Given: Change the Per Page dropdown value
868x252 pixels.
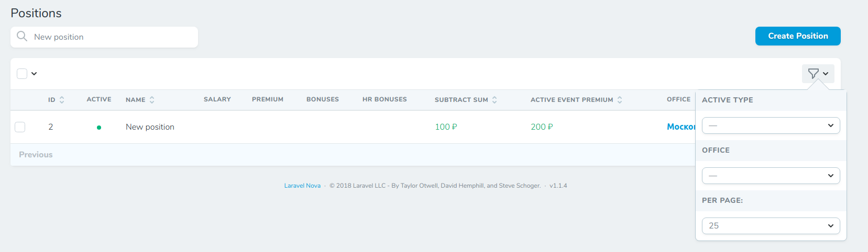Looking at the screenshot, I should (771, 226).
